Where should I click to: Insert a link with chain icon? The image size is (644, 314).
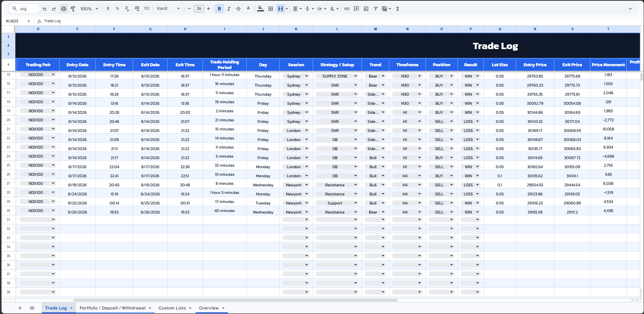pos(347,9)
